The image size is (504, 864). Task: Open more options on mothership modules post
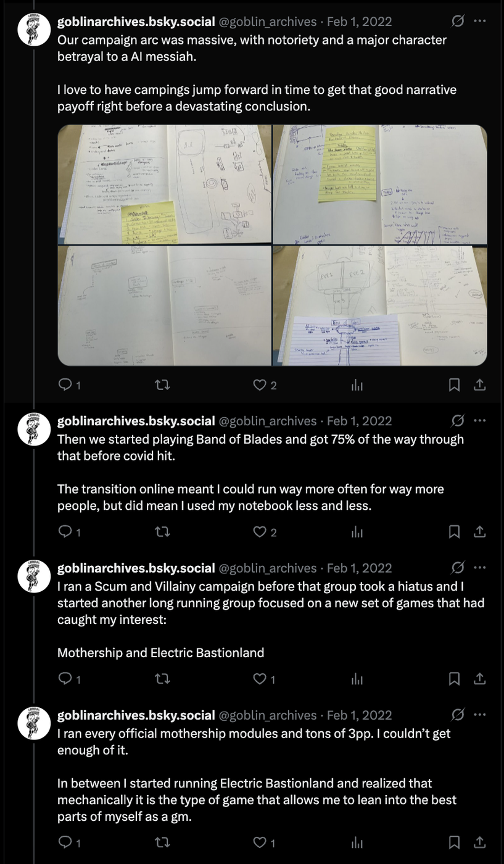(479, 715)
